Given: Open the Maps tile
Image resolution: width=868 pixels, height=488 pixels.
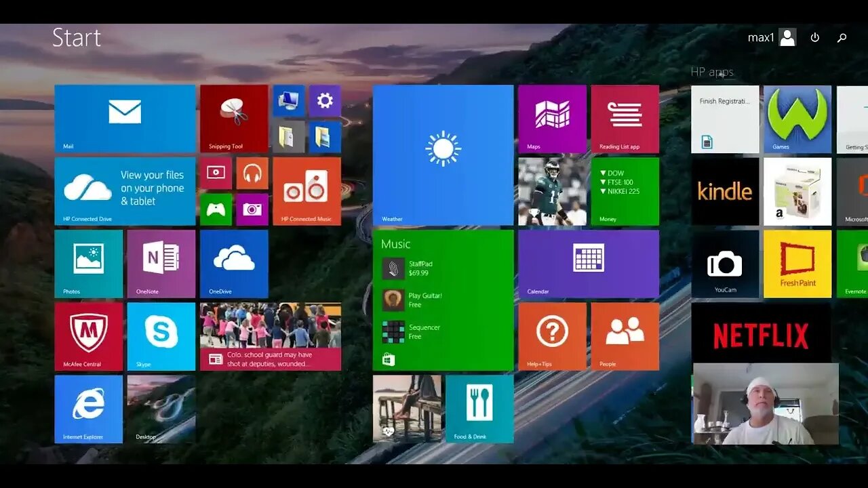Looking at the screenshot, I should 552,119.
